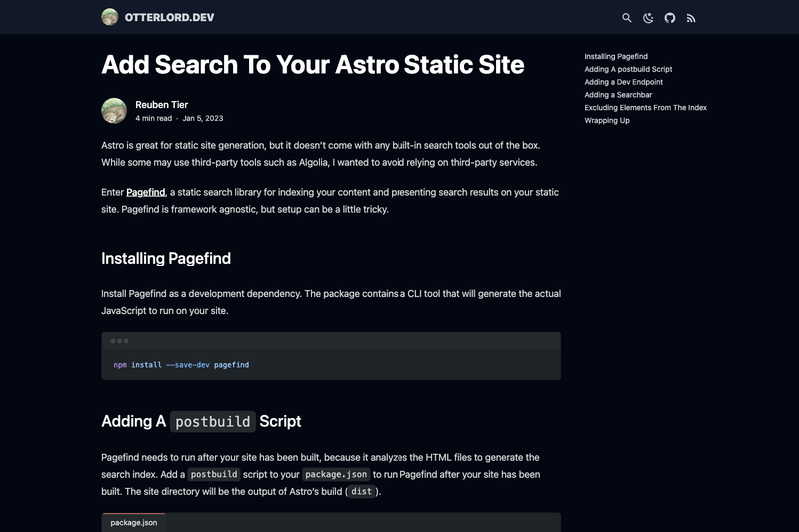Click the otter logo in header
This screenshot has height=532, width=799.
coord(110,17)
